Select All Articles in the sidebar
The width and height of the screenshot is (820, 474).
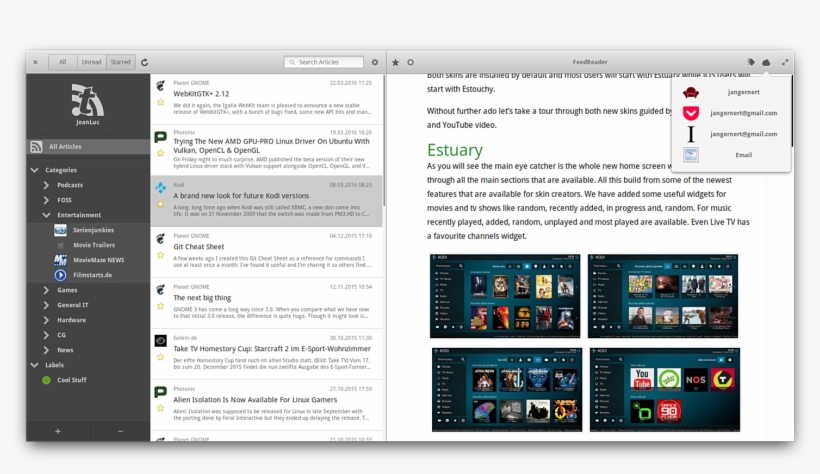tap(88, 146)
